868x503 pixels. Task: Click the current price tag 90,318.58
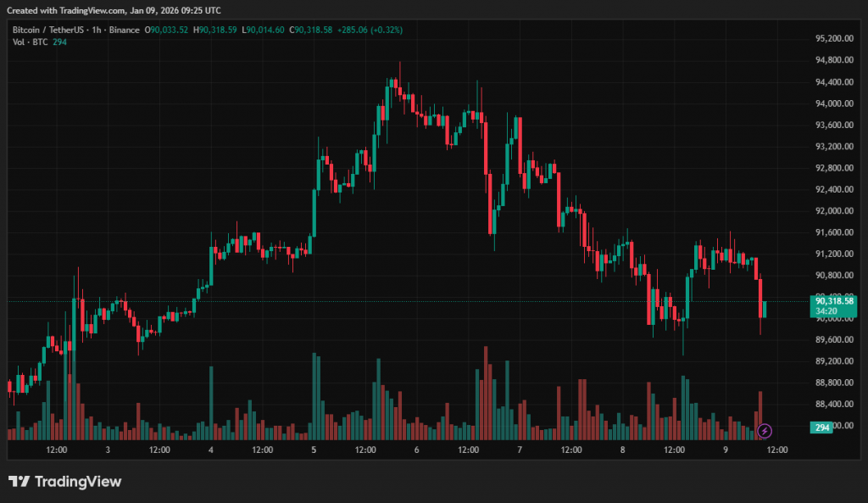(834, 300)
